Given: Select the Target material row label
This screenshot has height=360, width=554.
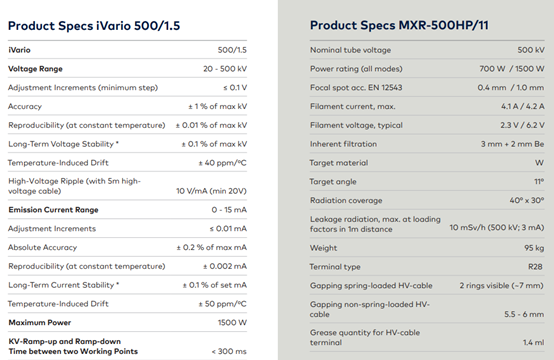Looking at the screenshot, I should [339, 163].
